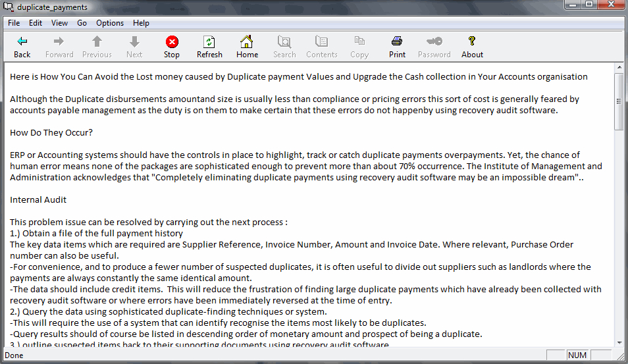Click the paragraph starting "ERP or Accounting systems"
The image size is (628, 364).
coord(306,166)
